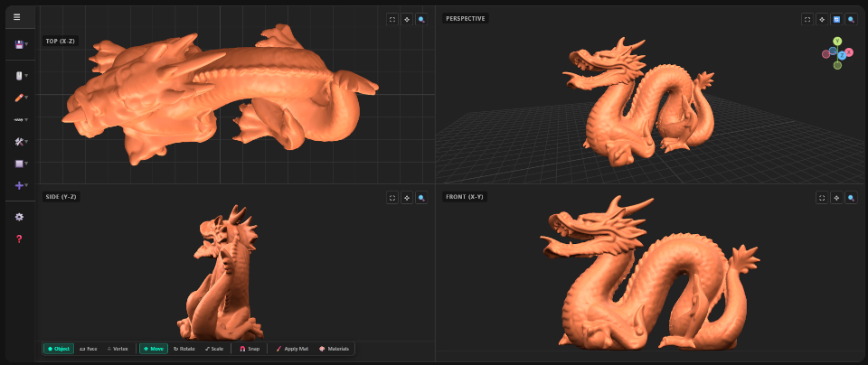Open settings with the gear icon
This screenshot has width=868, height=365.
(18, 217)
